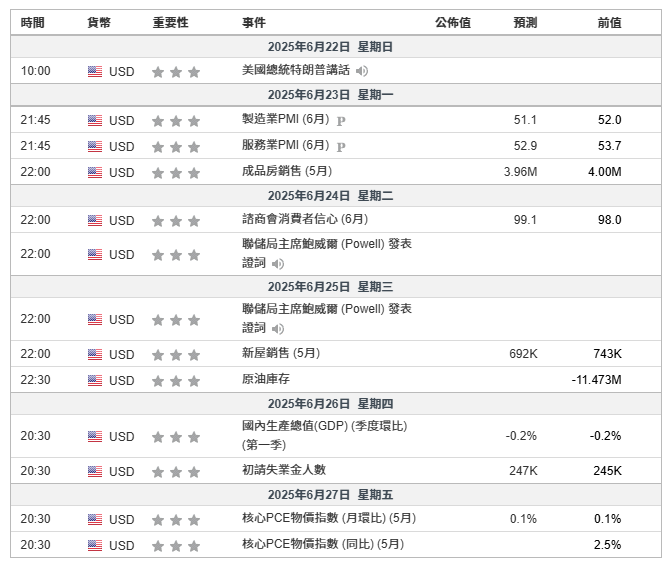Click the forecast value 3.96M
The image size is (666, 566).
520,172
